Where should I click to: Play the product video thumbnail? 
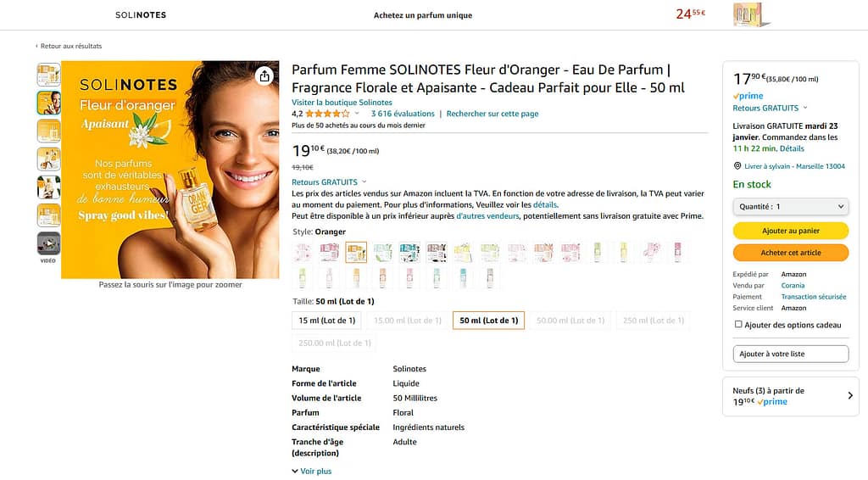48,243
